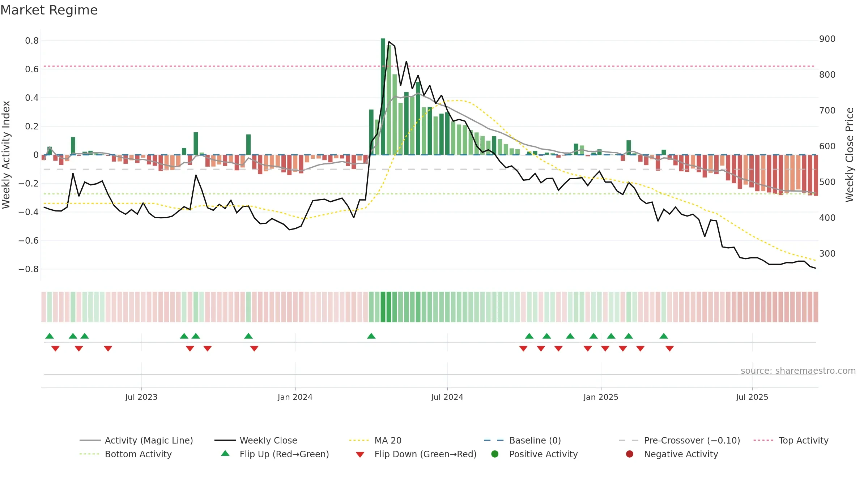Click the Weekly Close Price axis title
Screen dimensions: 868x488
click(x=850, y=155)
